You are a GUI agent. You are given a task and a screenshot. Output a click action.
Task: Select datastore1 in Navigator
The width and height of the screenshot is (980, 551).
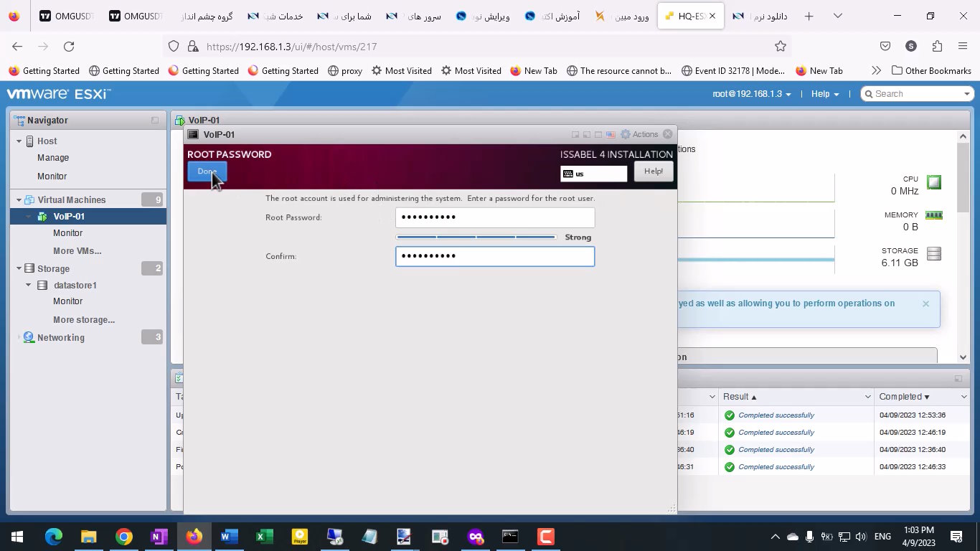point(75,286)
